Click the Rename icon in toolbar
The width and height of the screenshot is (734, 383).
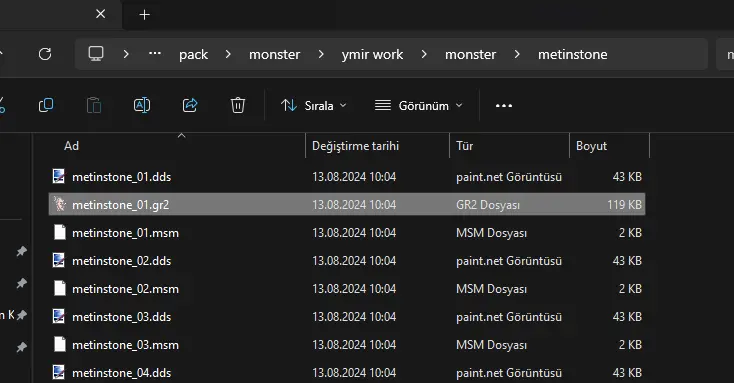[142, 105]
